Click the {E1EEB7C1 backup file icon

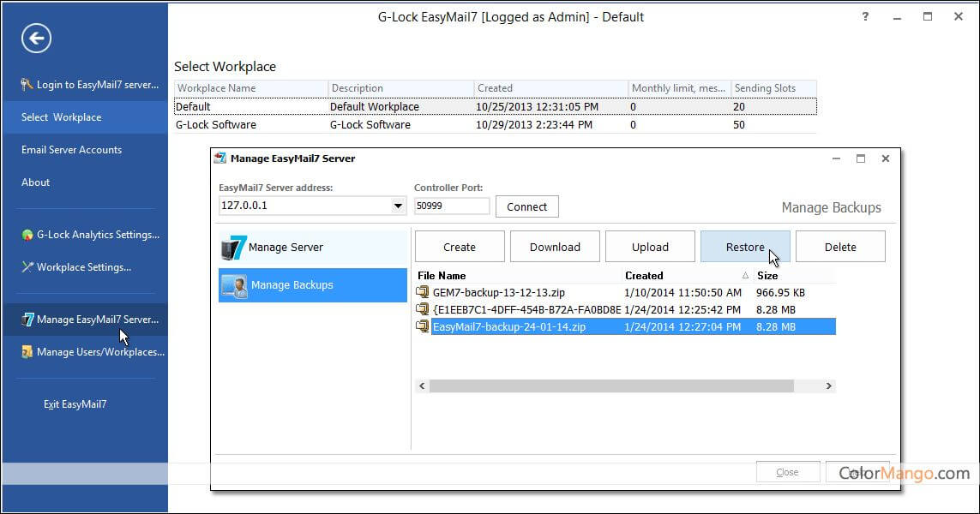(423, 309)
